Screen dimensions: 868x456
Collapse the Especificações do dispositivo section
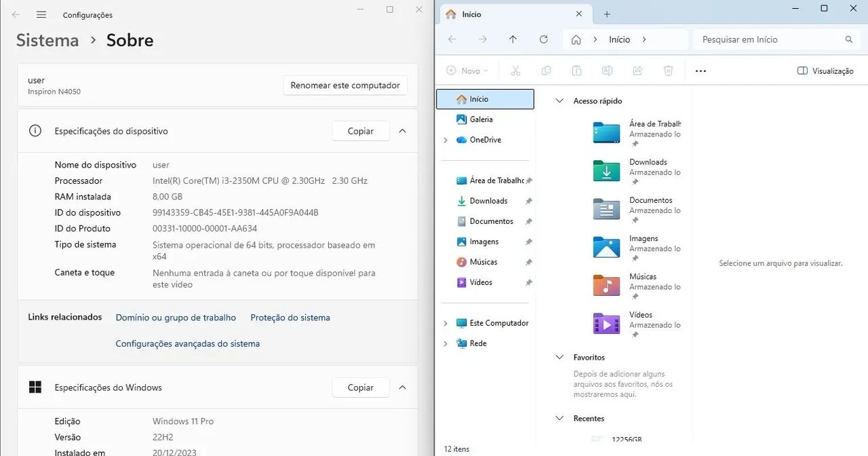[x=402, y=131]
